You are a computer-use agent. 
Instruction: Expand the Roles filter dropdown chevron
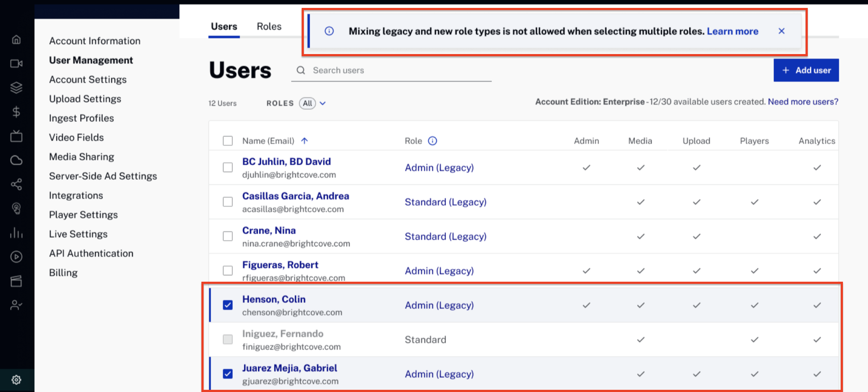[323, 103]
